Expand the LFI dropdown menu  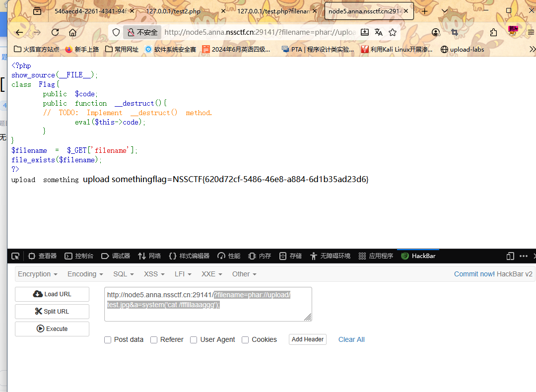[183, 274]
